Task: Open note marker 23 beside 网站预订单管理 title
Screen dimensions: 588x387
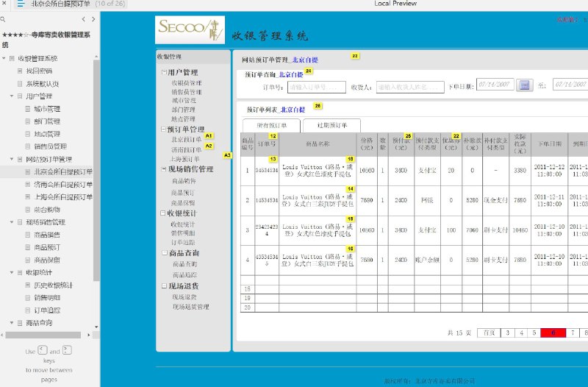Action: [355, 56]
